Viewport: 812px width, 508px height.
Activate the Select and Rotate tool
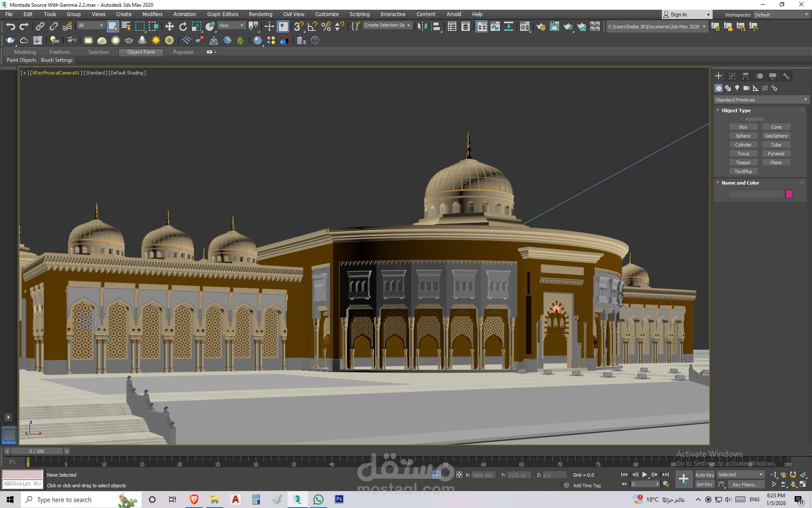click(183, 27)
